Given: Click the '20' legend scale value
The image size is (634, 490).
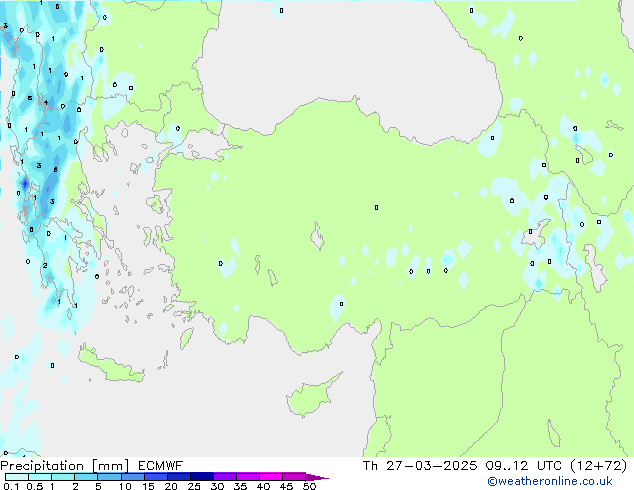Looking at the screenshot, I should coord(171,486).
